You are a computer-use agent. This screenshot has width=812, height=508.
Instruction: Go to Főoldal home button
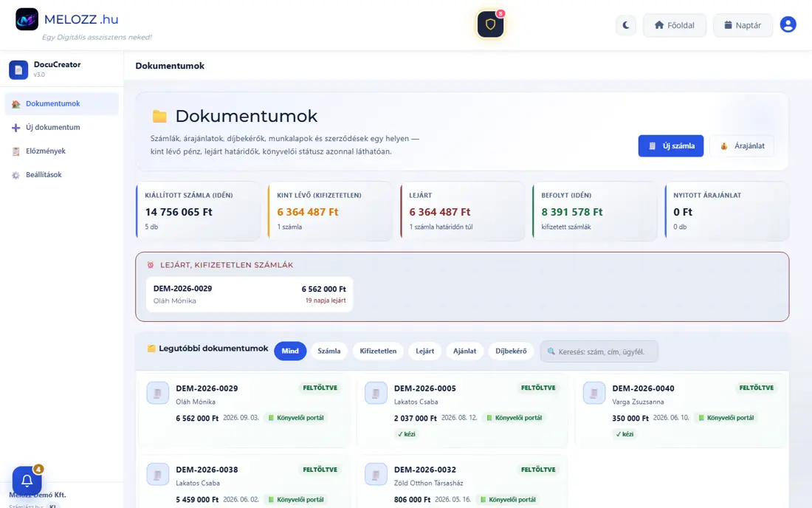point(674,25)
